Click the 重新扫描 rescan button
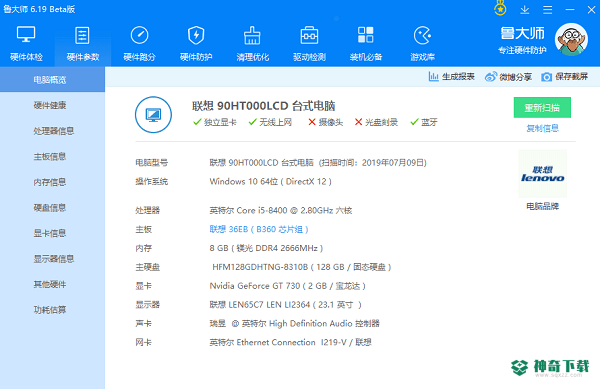Screen dimensions: 600x389 [542, 108]
